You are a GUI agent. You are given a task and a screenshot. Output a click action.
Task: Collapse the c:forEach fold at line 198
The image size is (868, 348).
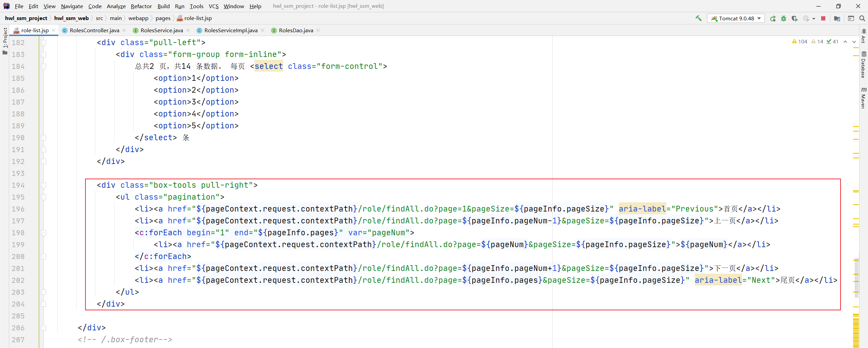pyautogui.click(x=44, y=233)
